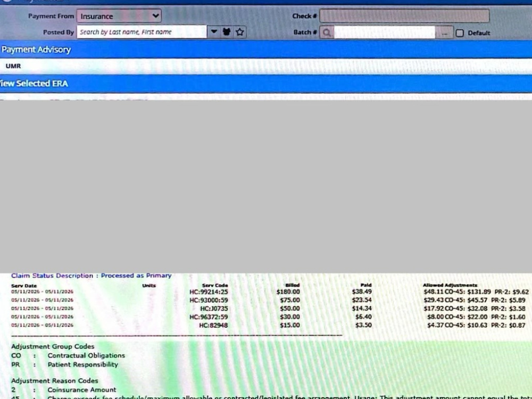Expand the Posted By dropdown arrow
532x399 pixels.
point(214,32)
